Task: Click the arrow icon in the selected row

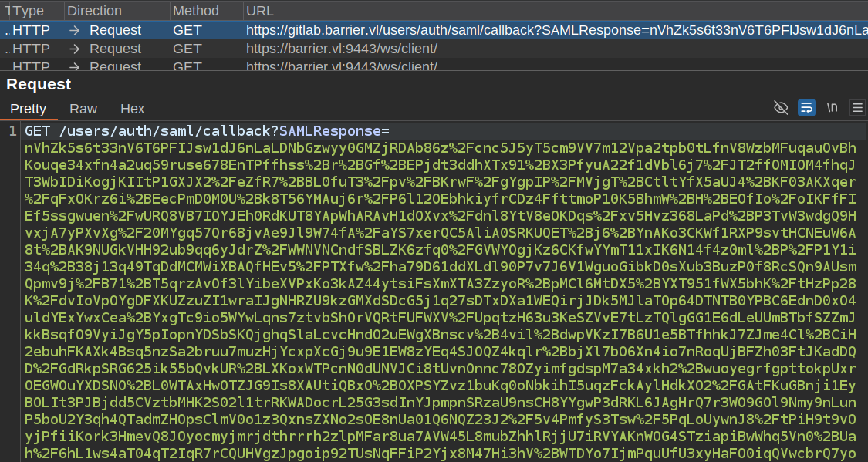Action: click(x=75, y=30)
